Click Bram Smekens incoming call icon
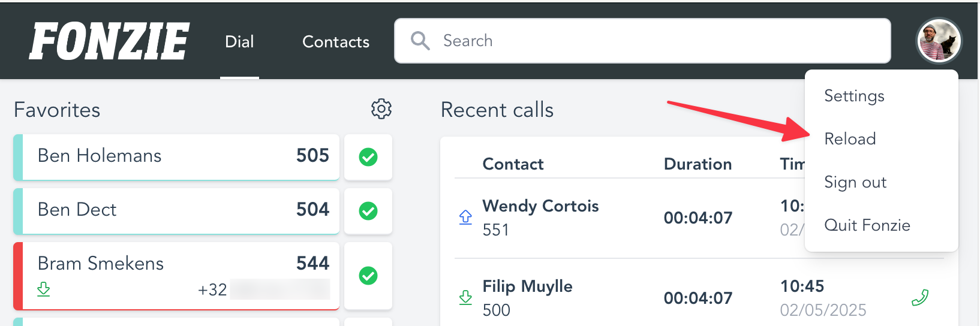 44,289
